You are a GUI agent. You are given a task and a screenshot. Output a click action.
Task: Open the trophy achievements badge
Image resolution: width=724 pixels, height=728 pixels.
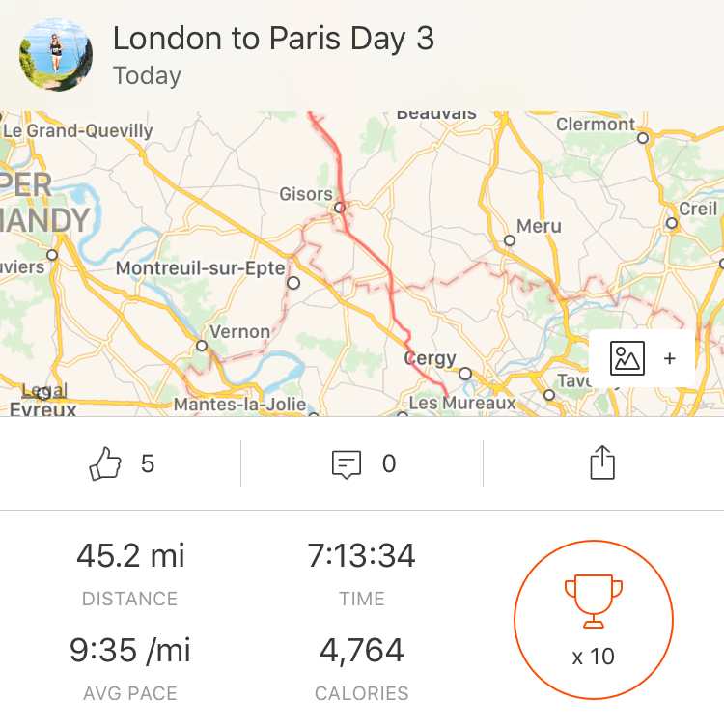click(594, 619)
